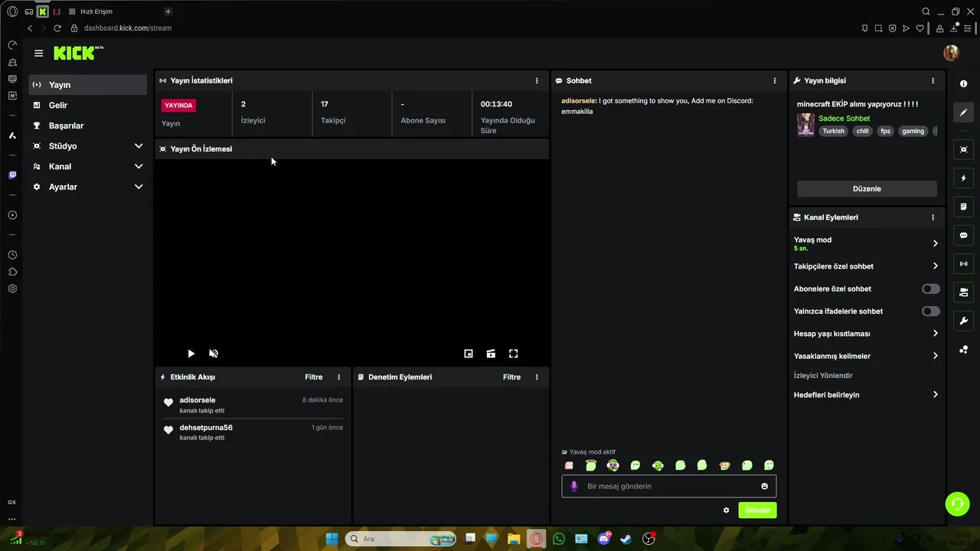Click the info icon in right rail
Viewport: 980px width, 551px height.
[964, 83]
